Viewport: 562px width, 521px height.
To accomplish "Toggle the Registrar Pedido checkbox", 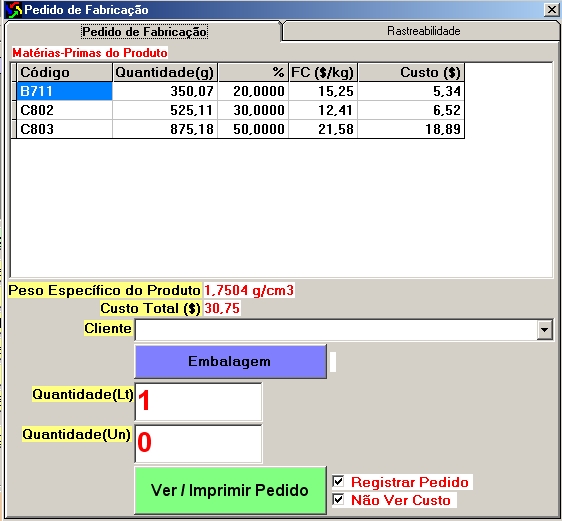I will click(338, 482).
